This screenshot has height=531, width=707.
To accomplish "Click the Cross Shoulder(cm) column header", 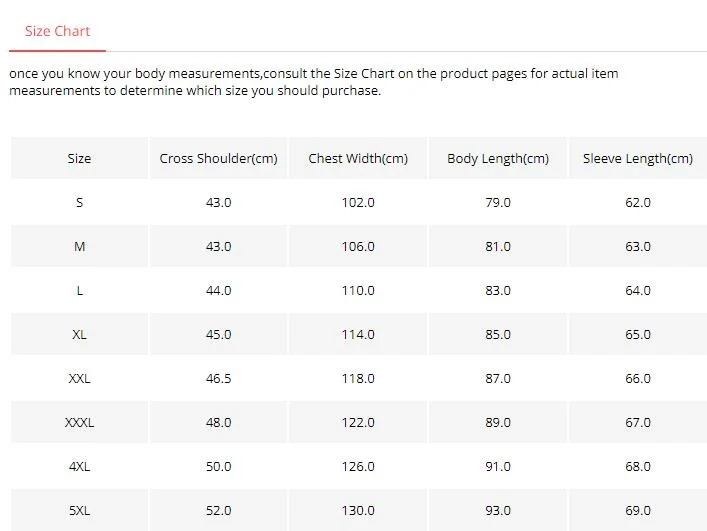I will (218, 159).
